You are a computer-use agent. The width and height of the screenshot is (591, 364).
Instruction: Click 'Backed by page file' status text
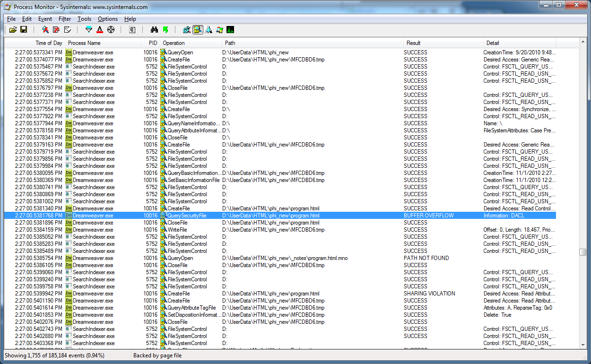(x=157, y=355)
